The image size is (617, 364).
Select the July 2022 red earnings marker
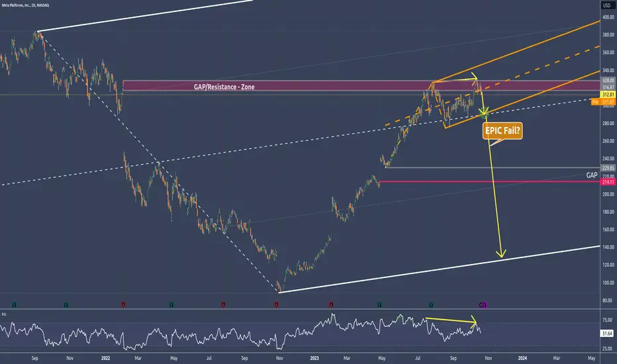(x=223, y=304)
